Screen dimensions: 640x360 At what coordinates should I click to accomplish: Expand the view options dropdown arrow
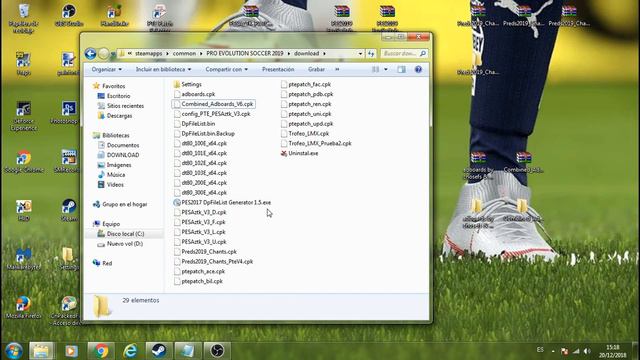click(x=386, y=69)
